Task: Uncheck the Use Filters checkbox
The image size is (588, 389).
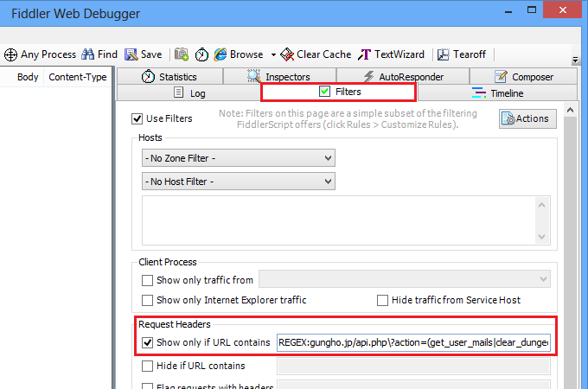Action: coord(137,118)
